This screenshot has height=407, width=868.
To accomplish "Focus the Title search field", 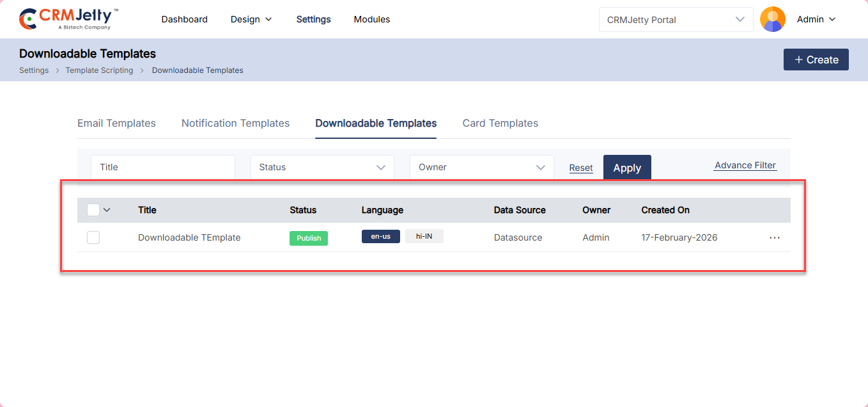I will tap(163, 167).
